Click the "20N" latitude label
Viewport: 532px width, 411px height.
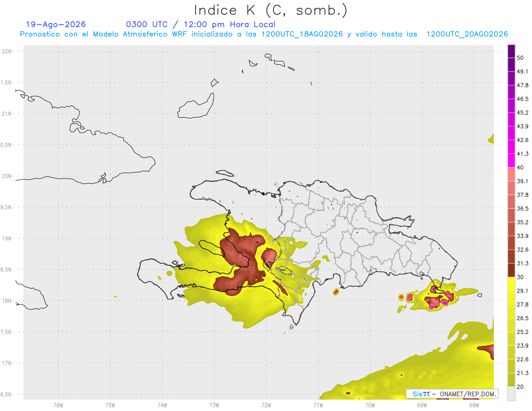pos(8,176)
